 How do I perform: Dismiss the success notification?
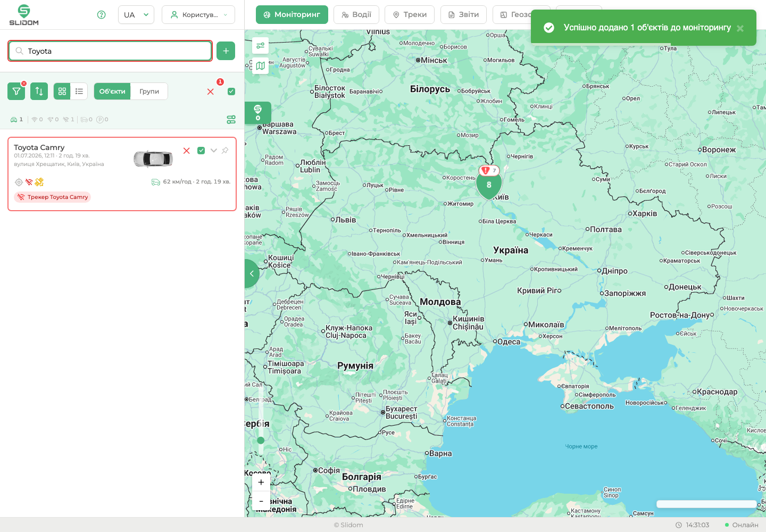[740, 28]
